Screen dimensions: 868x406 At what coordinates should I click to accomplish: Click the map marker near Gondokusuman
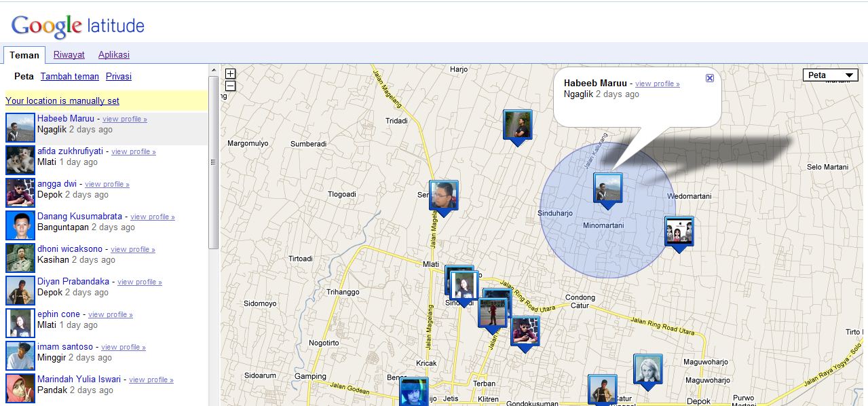pyautogui.click(x=602, y=389)
